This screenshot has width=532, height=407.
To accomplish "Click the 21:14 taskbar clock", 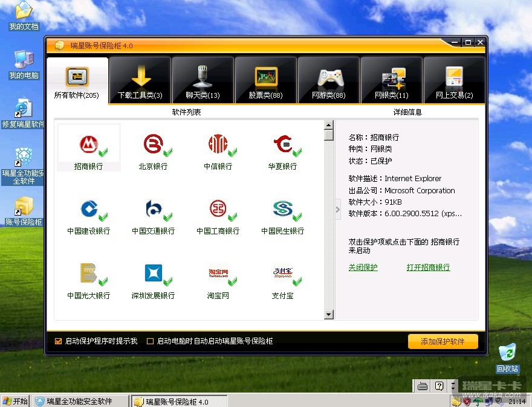I will [x=517, y=402].
